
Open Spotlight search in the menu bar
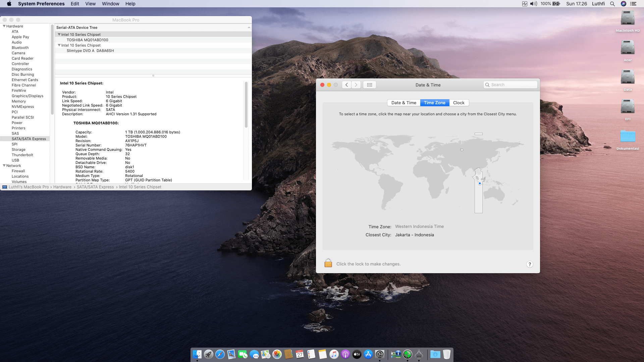612,4
